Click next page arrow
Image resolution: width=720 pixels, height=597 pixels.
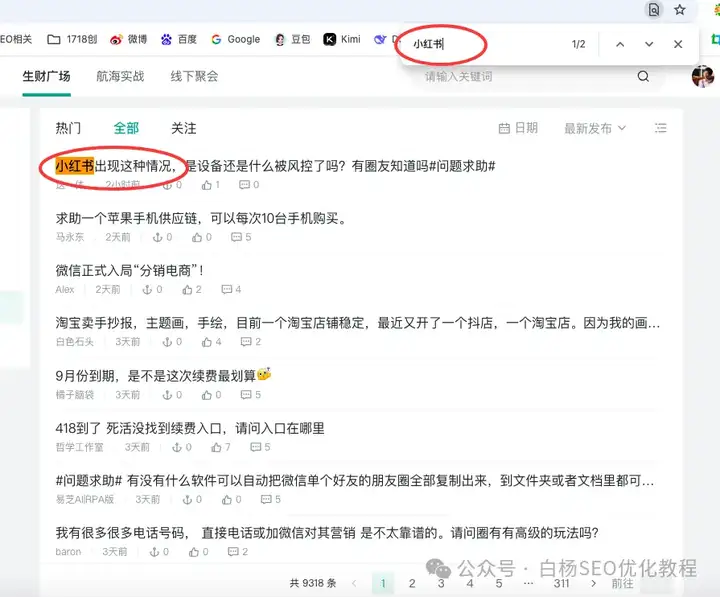pos(593,584)
